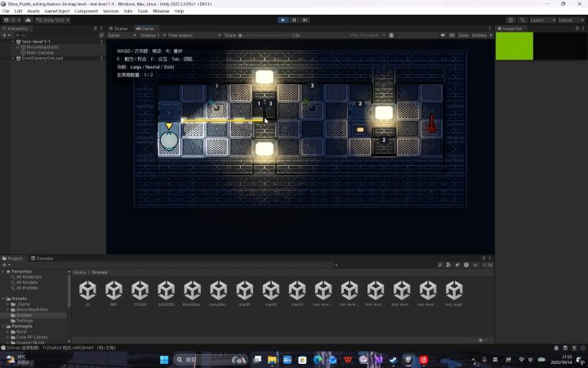Click the global search icon in the toolbar
588x368 pixels.
(522, 20)
